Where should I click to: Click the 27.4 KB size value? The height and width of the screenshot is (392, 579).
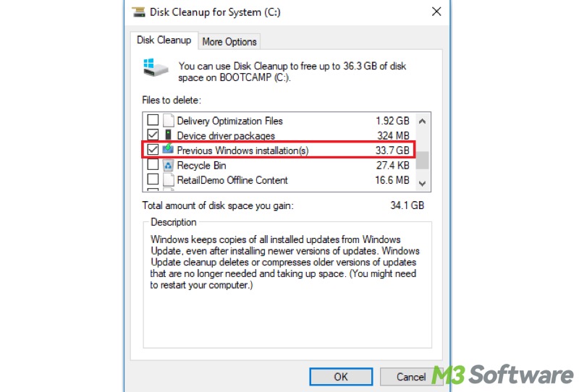pos(392,166)
